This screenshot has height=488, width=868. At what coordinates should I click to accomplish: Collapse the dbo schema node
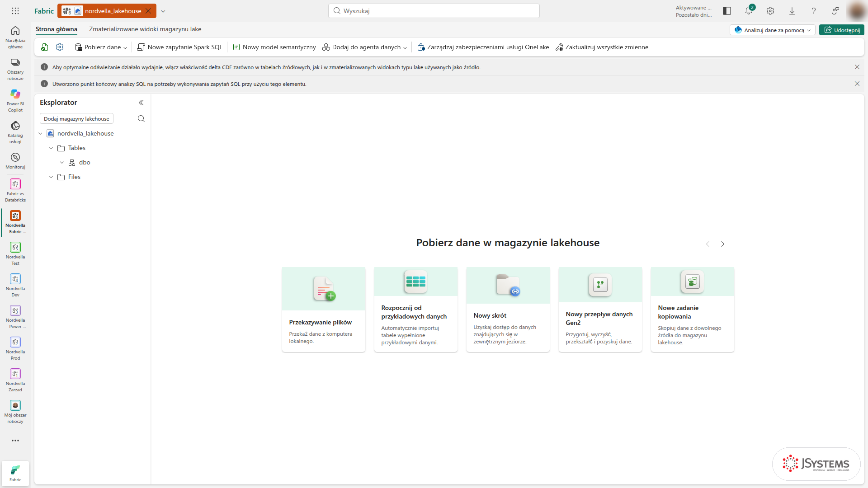[62, 163]
